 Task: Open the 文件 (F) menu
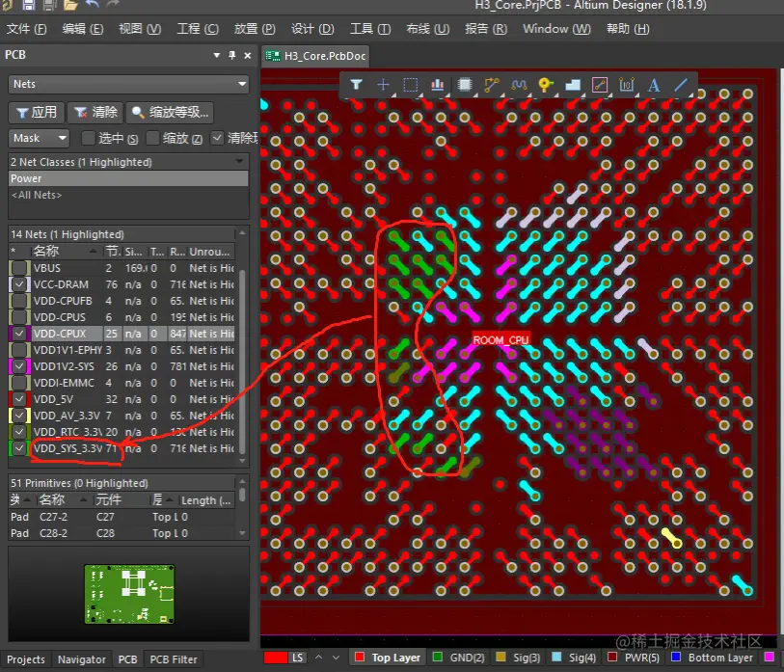tap(26, 29)
